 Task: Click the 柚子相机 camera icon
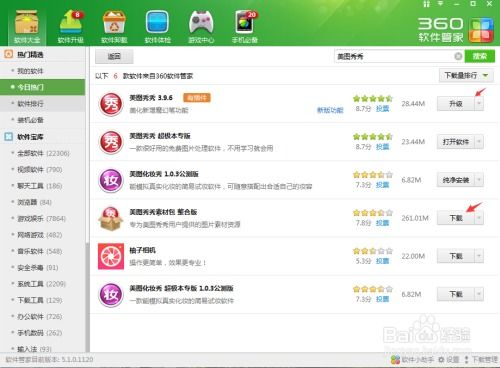(111, 256)
